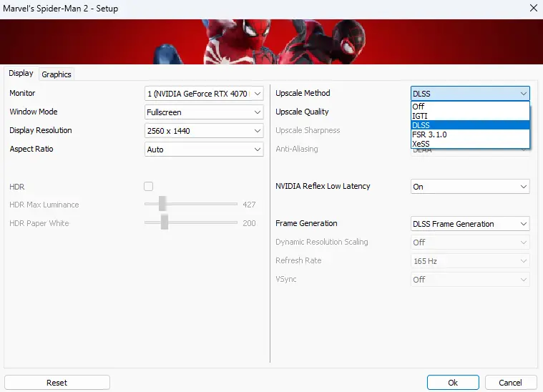Open the Frame Generation dropdown
Image resolution: width=543 pixels, height=392 pixels.
(x=470, y=224)
